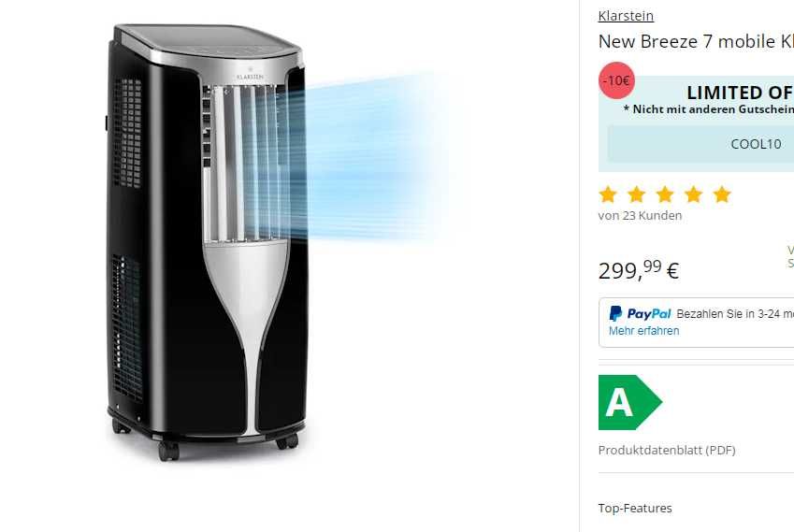794x532 pixels.
Task: Click the red -10€ discount badge
Action: click(616, 80)
